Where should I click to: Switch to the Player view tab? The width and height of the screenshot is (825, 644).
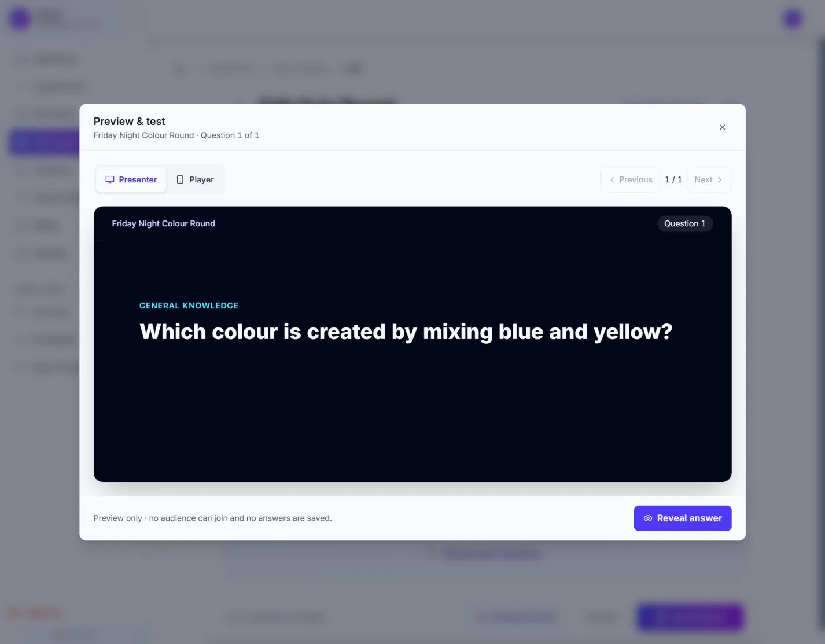195,179
